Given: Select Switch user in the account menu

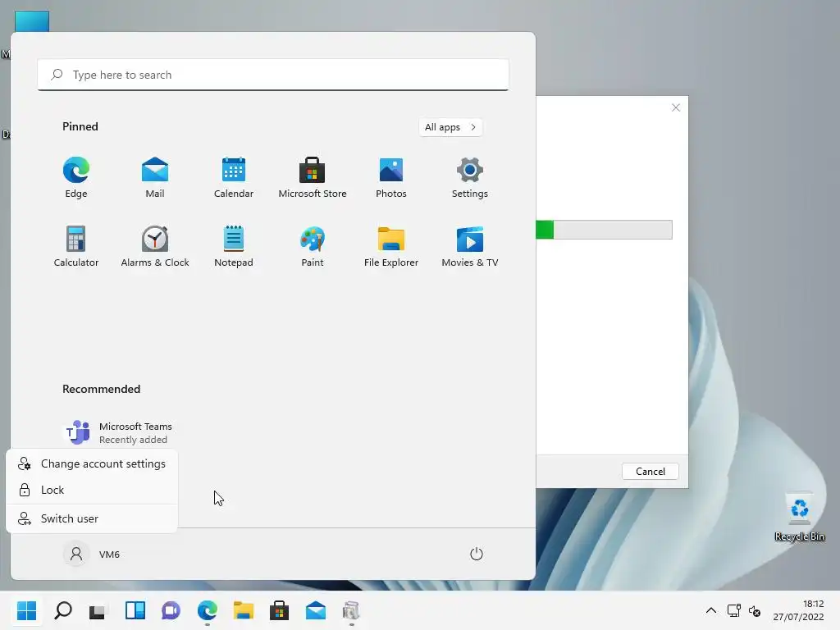Looking at the screenshot, I should click(92, 518).
